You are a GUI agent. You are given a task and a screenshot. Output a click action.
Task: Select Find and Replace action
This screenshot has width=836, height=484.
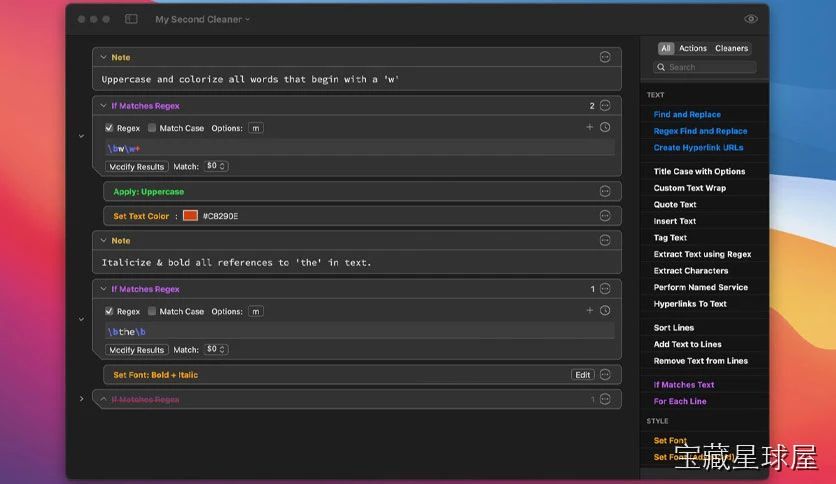pos(687,114)
